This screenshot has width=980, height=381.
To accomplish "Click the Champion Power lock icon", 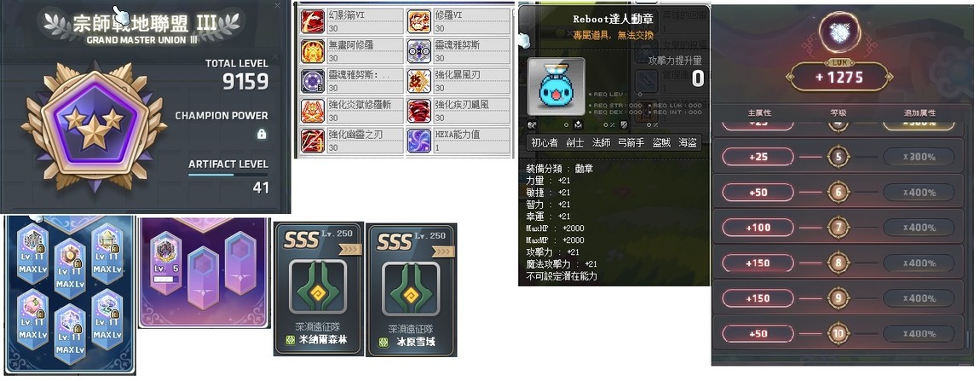I will [262, 134].
